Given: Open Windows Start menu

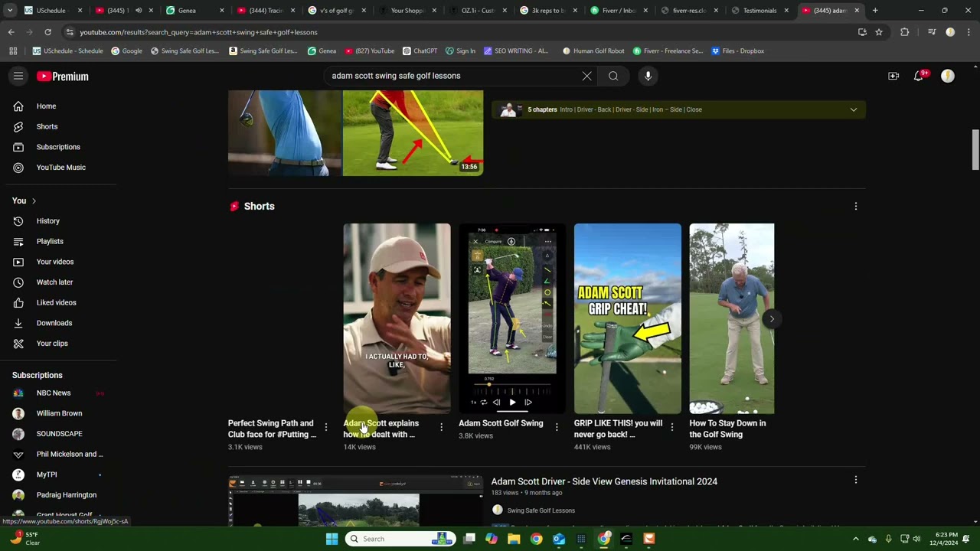Looking at the screenshot, I should [x=332, y=539].
